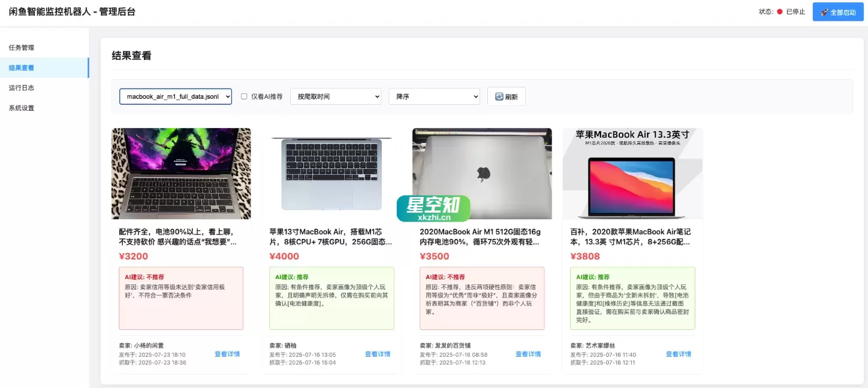Click the AI建议 不推荐 reason box
868x388 pixels.
[180, 298]
